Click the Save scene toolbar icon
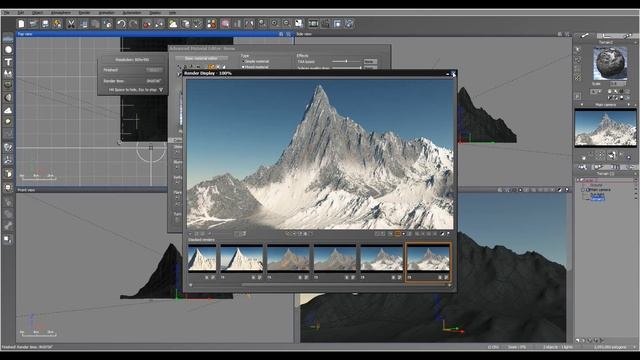640x360 pixels. [x=45, y=24]
